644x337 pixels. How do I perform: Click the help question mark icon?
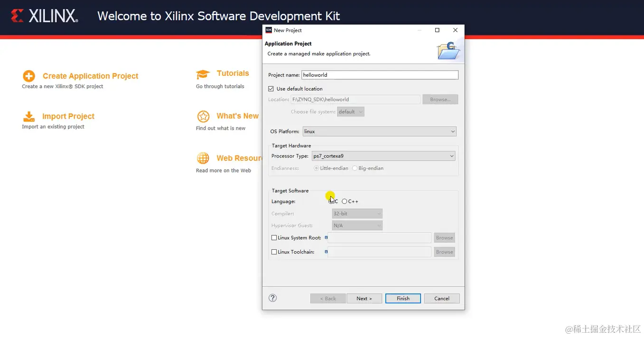tap(272, 298)
